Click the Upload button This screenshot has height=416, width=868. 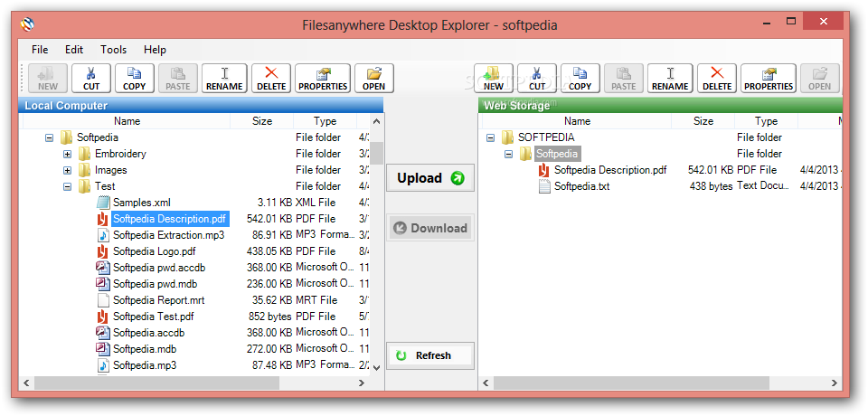pyautogui.click(x=430, y=178)
